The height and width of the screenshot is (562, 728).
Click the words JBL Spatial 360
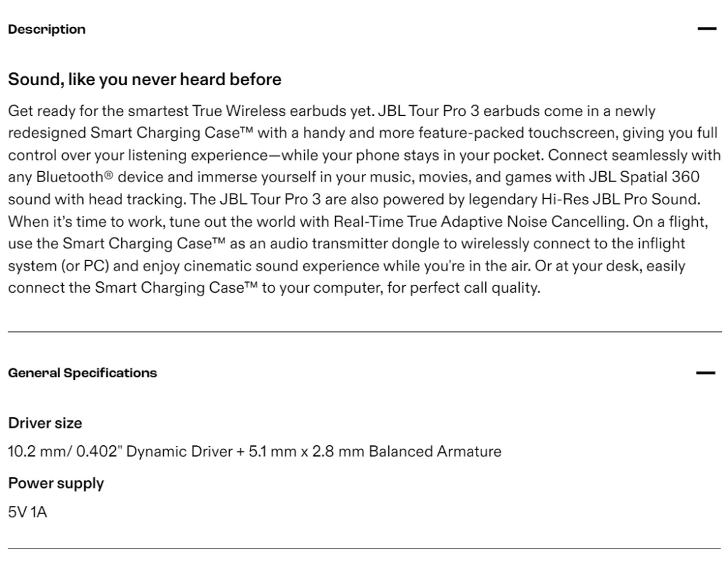(644, 177)
